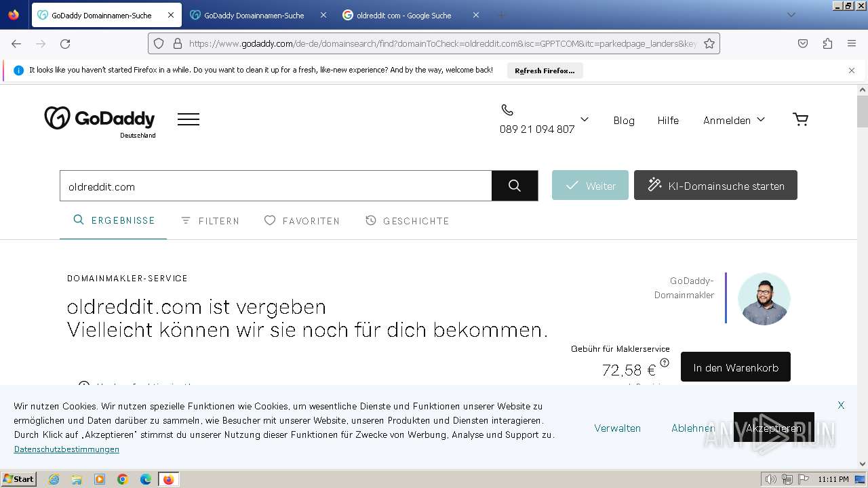The width and height of the screenshot is (868, 488).
Task: Click the shield tracking protection icon
Action: (x=159, y=43)
